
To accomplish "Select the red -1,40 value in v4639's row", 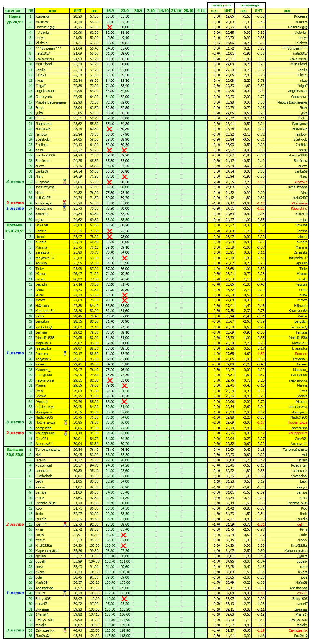I will click(260, 593).
